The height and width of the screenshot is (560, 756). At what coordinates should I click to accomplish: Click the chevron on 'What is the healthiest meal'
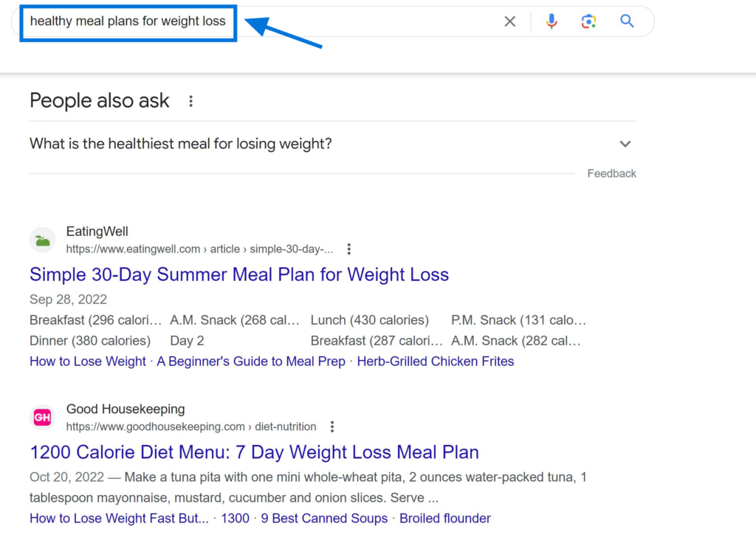[625, 144]
